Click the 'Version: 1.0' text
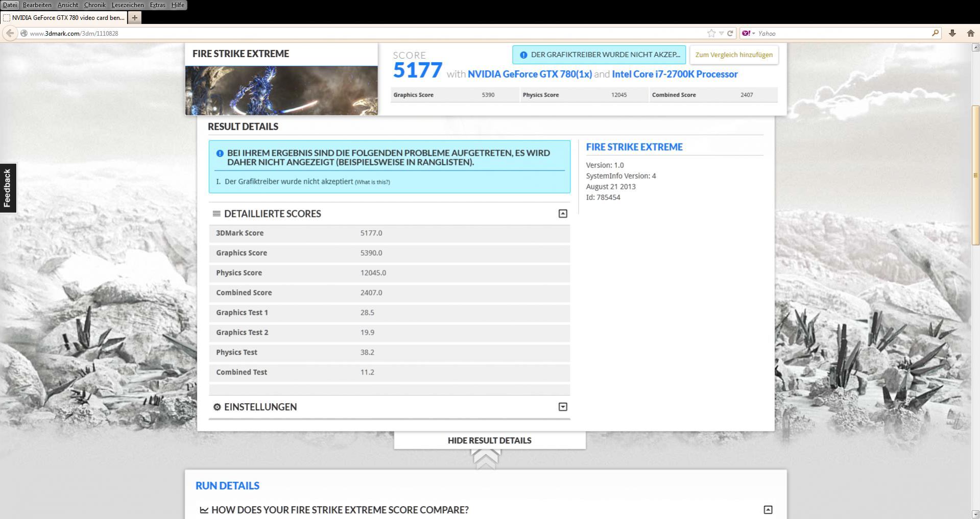980x519 pixels. [x=605, y=165]
